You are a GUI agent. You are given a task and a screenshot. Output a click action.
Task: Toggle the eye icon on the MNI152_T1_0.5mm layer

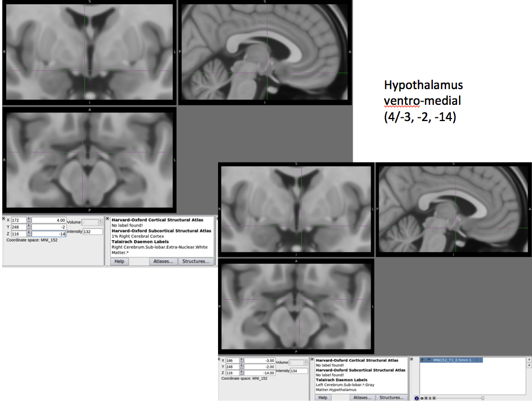click(x=422, y=360)
